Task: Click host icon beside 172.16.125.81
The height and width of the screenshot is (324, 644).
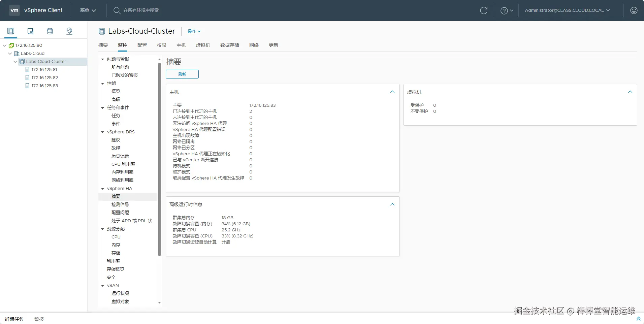Action: tap(27, 70)
